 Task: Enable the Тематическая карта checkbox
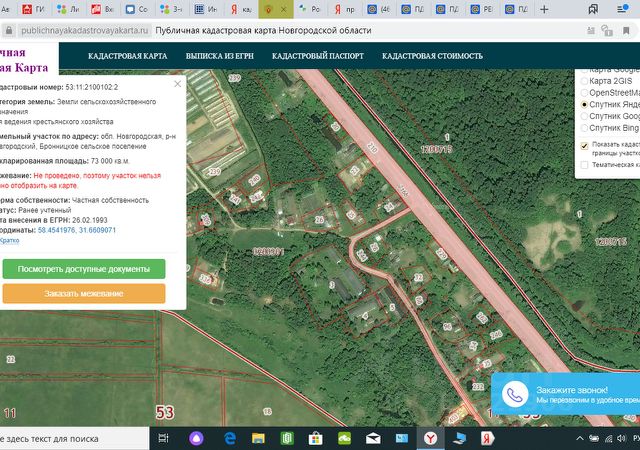point(584,165)
